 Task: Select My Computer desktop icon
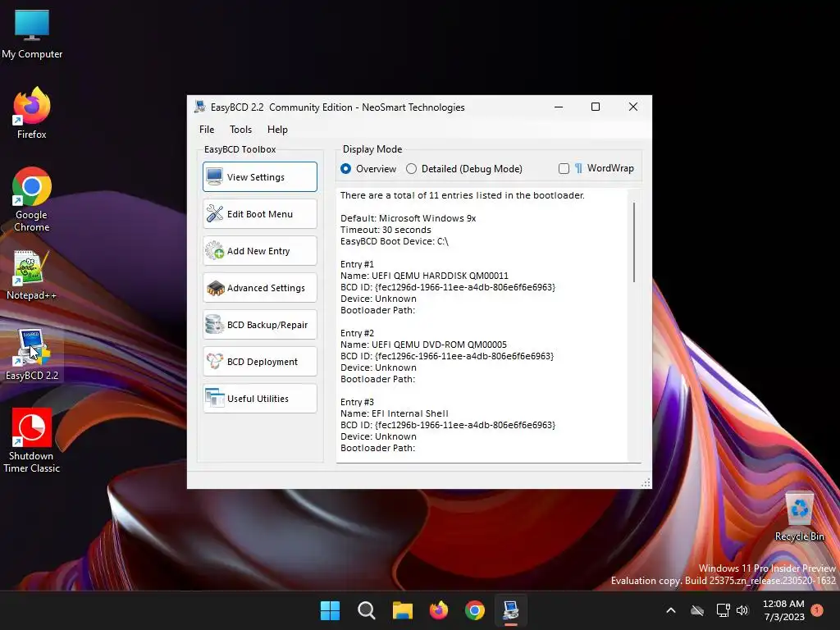point(32,34)
